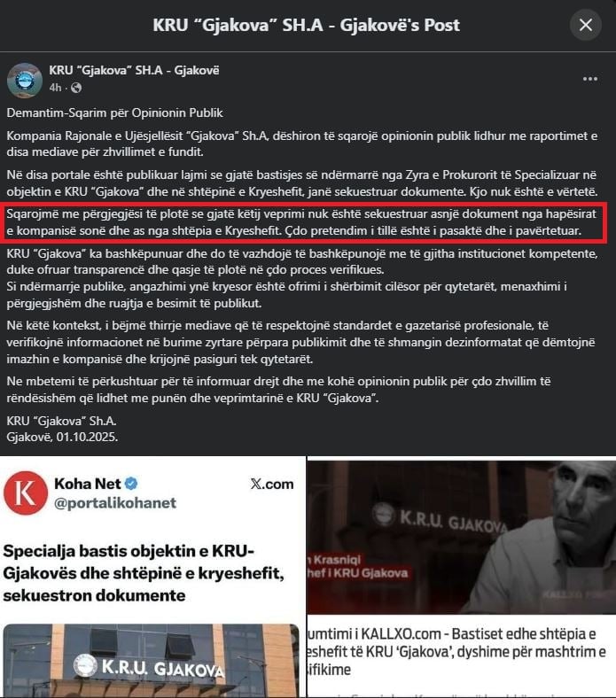Click the red highlighted paragraph
Image resolution: width=616 pixels, height=698 pixels.
click(x=303, y=222)
